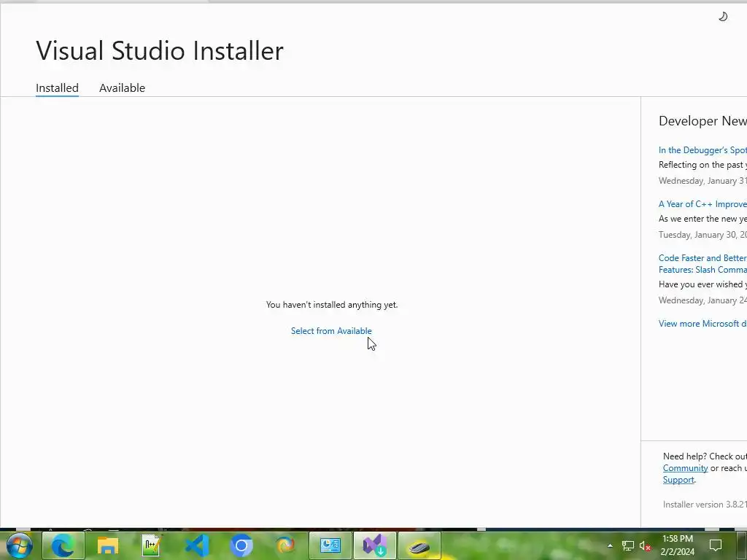This screenshot has height=560, width=747.
Task: Switch to the Installed tab
Action: click(x=57, y=88)
